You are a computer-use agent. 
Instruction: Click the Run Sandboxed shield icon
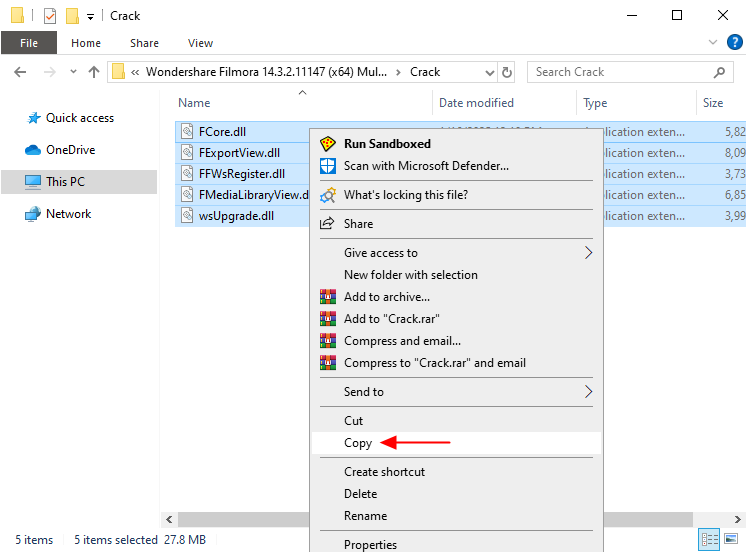(x=327, y=144)
